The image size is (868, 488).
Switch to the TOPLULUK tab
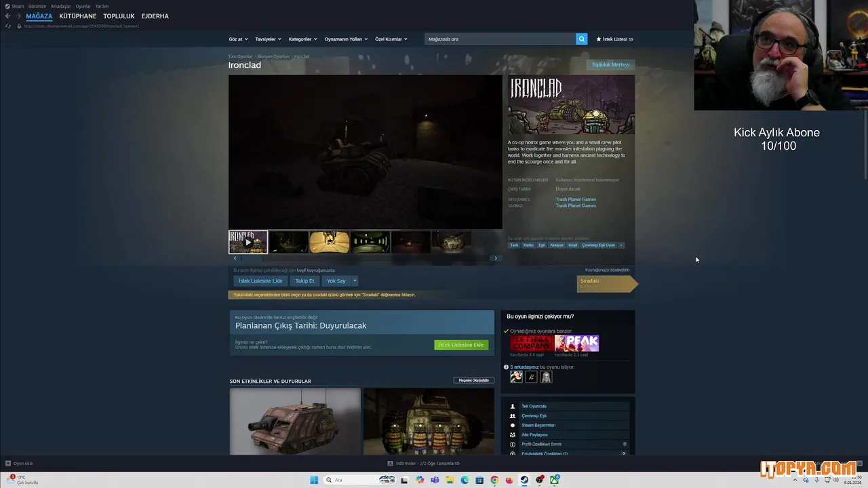(119, 16)
